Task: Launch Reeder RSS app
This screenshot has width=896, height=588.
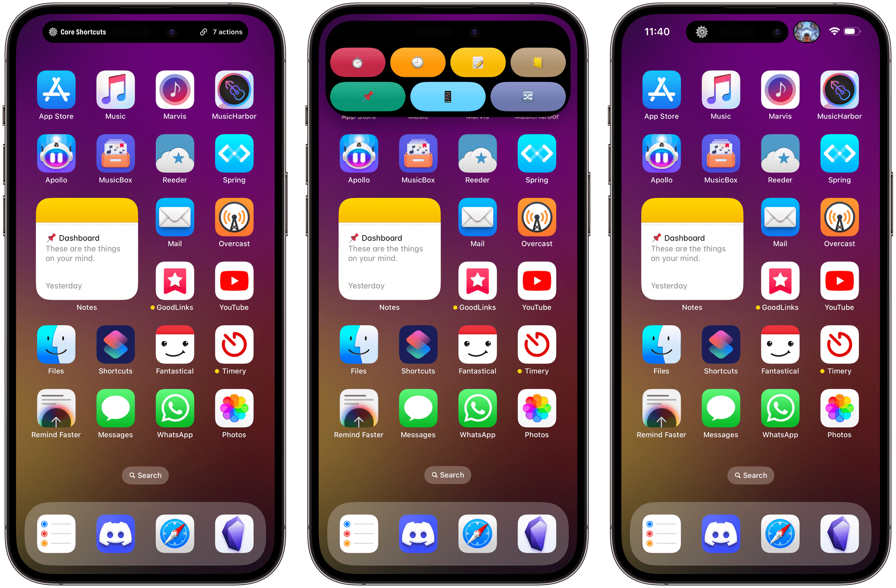Action: coord(175,161)
